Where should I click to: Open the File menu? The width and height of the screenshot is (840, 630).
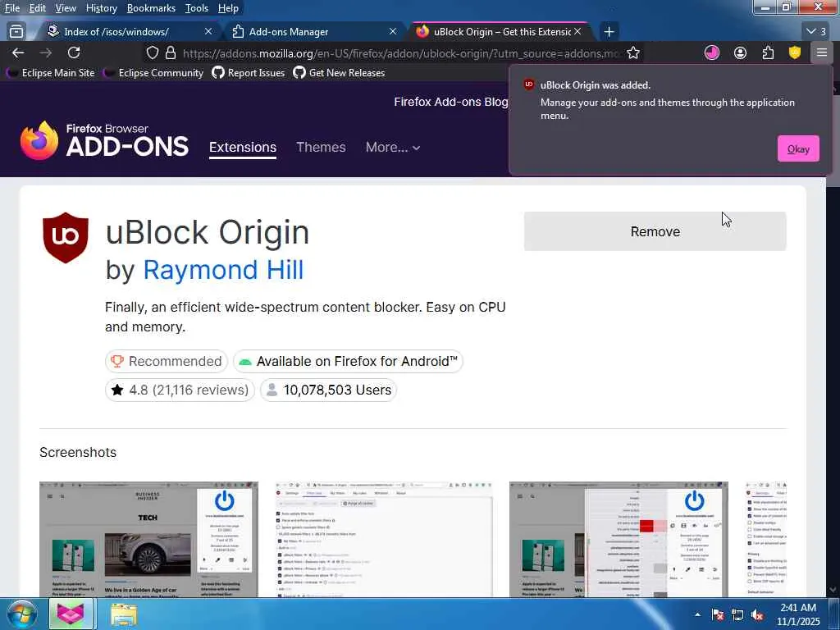point(11,8)
